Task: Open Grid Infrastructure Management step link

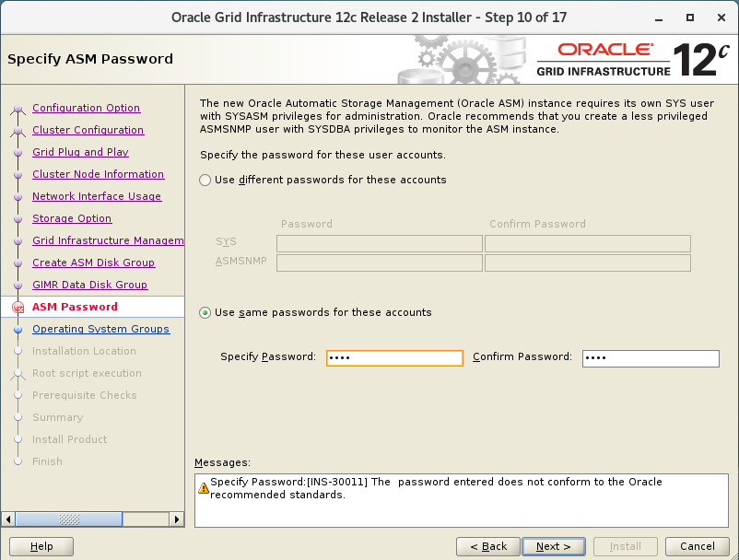Action: pyautogui.click(x=108, y=240)
